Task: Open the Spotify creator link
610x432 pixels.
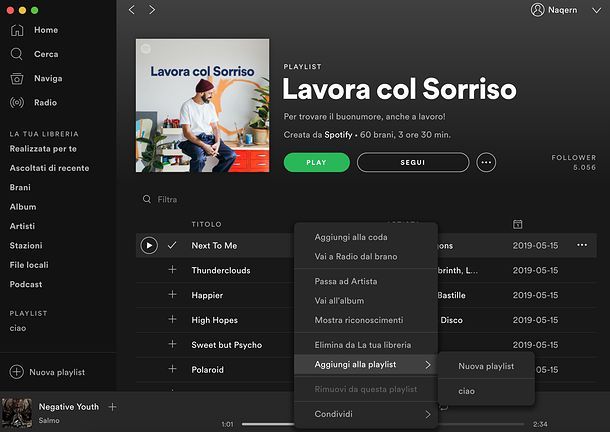Action: tap(338, 135)
